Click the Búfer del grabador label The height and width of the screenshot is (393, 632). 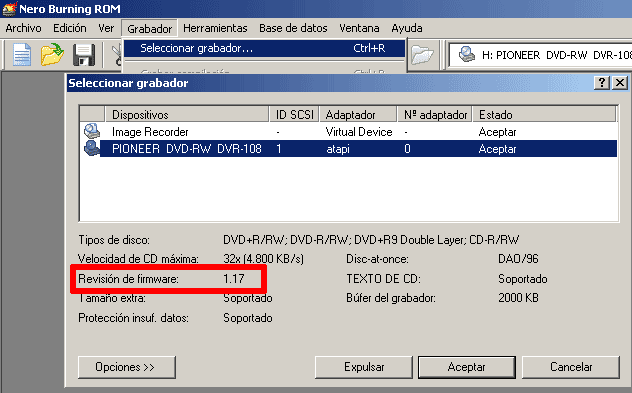391,298
